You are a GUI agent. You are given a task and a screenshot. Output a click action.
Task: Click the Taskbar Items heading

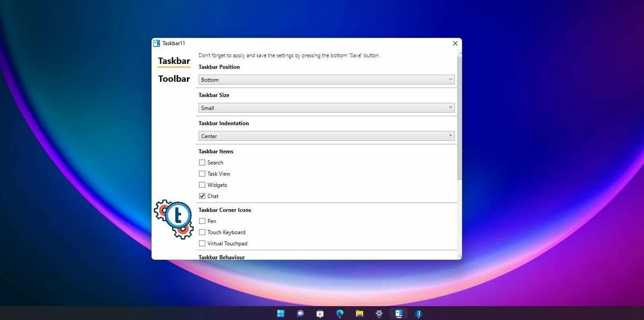click(216, 152)
